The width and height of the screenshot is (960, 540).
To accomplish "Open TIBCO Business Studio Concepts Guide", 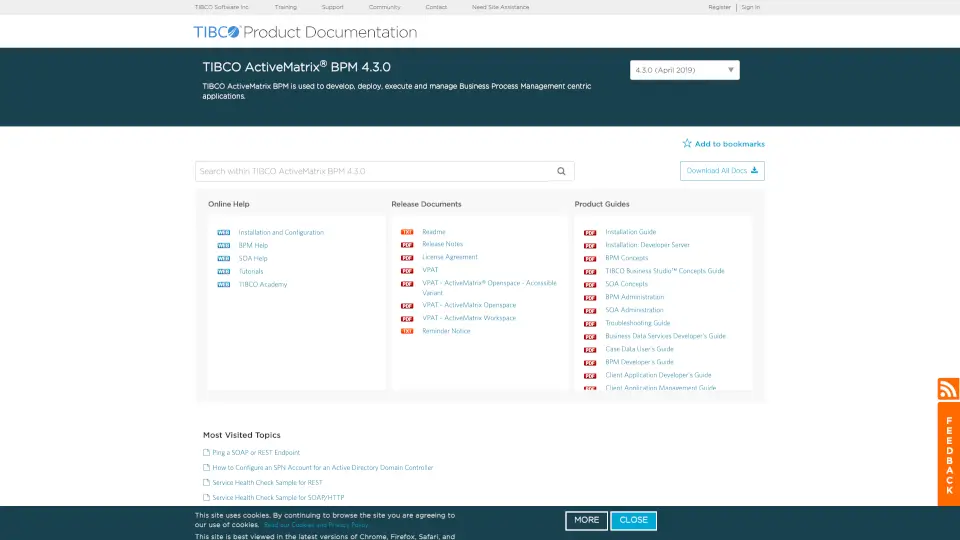I will coord(664,271).
